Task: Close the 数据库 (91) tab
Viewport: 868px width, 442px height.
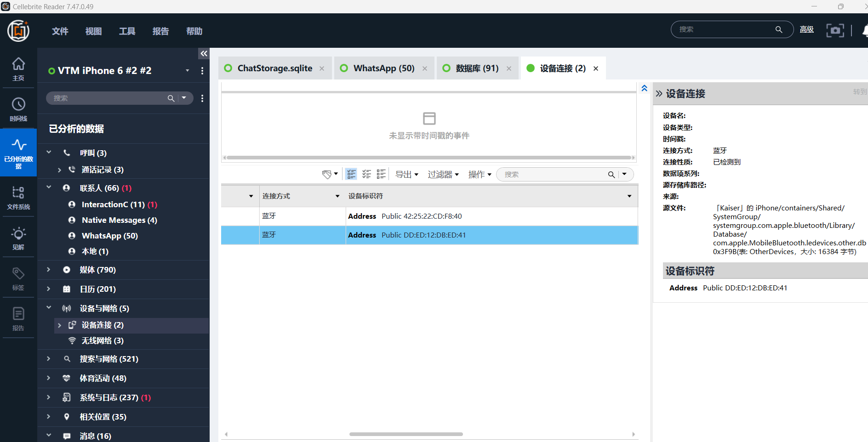Action: point(509,68)
